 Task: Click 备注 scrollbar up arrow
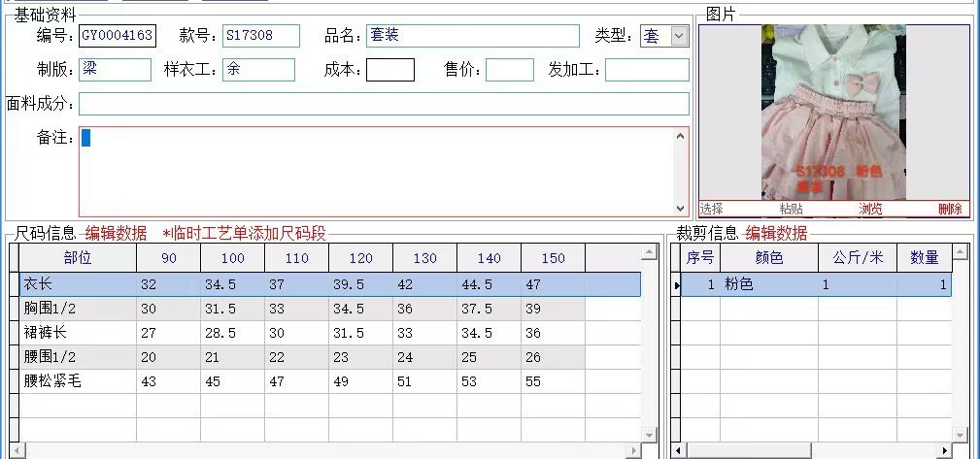tap(681, 136)
